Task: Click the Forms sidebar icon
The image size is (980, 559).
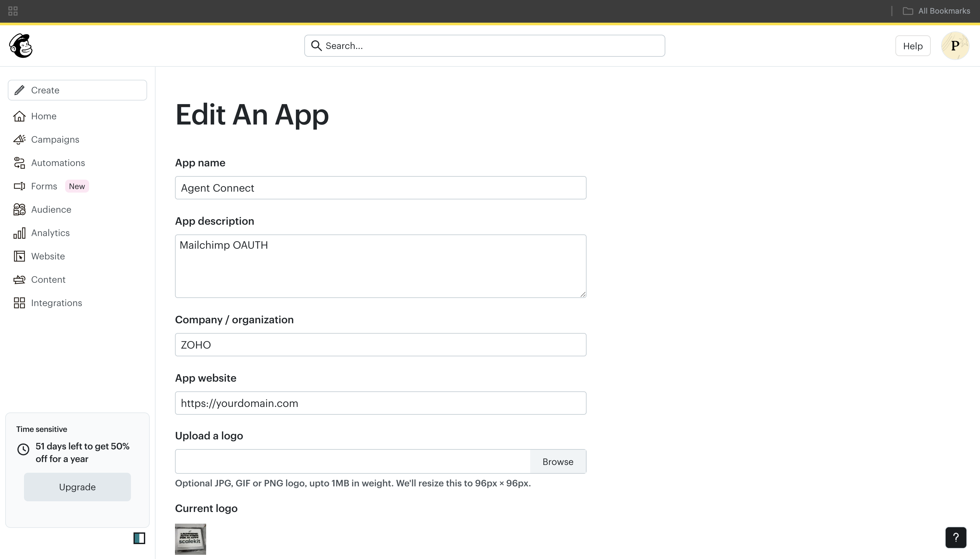Action: point(19,186)
